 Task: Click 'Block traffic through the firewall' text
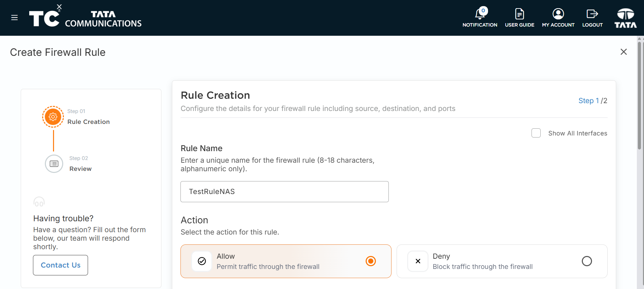click(x=483, y=267)
